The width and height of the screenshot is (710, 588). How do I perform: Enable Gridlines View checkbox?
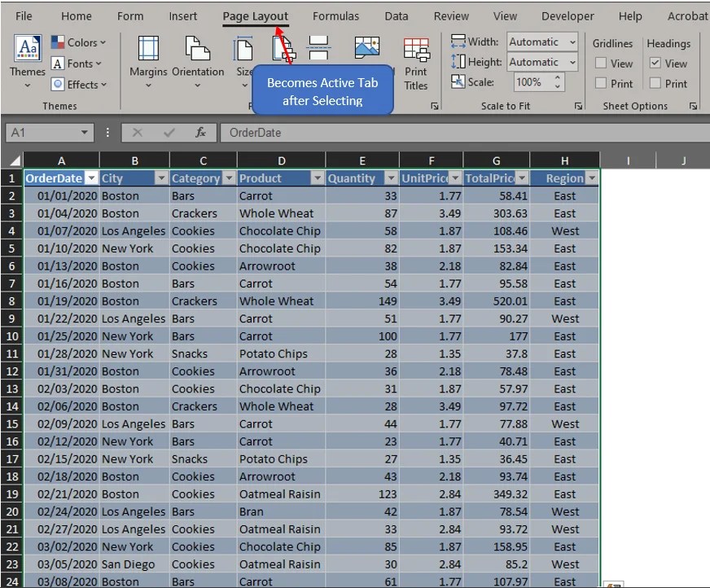[602, 63]
